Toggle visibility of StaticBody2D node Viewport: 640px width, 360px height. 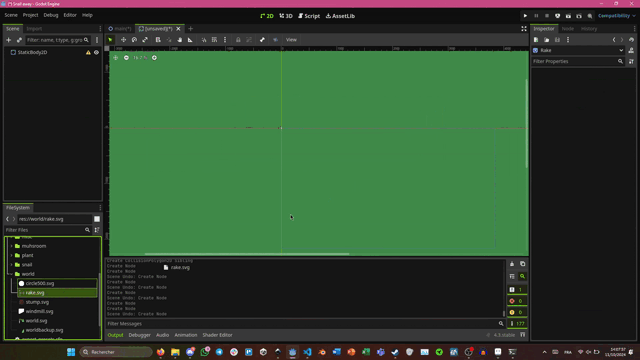click(x=96, y=52)
